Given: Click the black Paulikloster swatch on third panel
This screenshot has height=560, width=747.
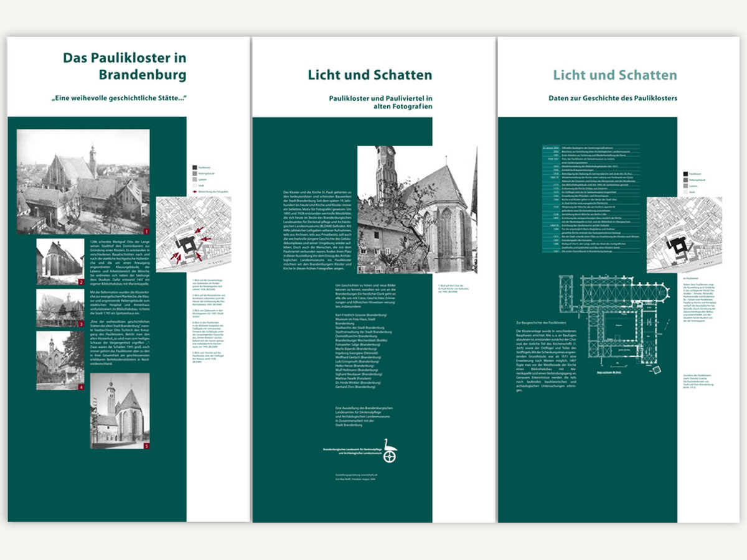Looking at the screenshot, I should (x=685, y=175).
